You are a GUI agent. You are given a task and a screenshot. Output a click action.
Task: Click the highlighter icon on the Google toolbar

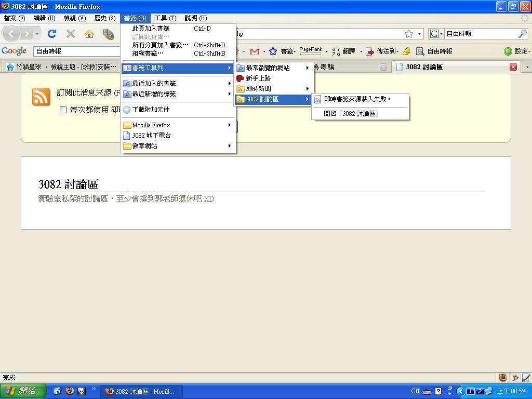coord(406,51)
